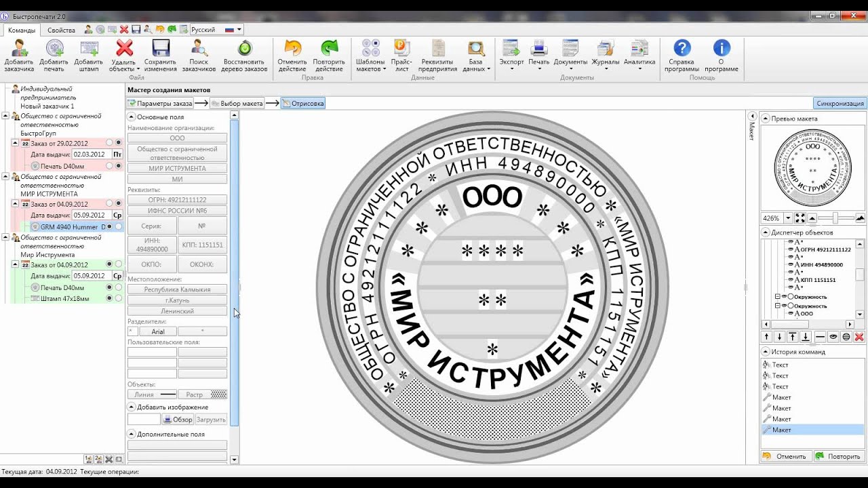Screen dimensions: 868x488
Task: Switch to the Свойства tab
Action: point(61,30)
